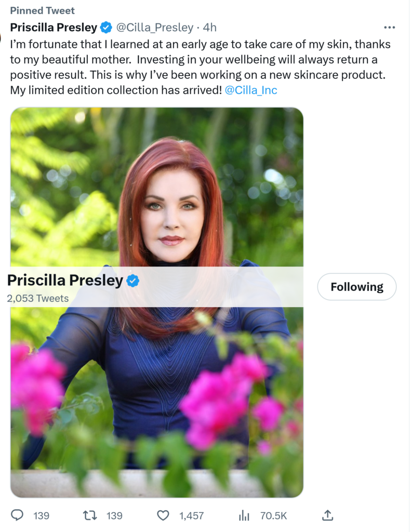Click the verified badge beside @Cilla_Presley handle
The image size is (412, 532).
pos(106,28)
